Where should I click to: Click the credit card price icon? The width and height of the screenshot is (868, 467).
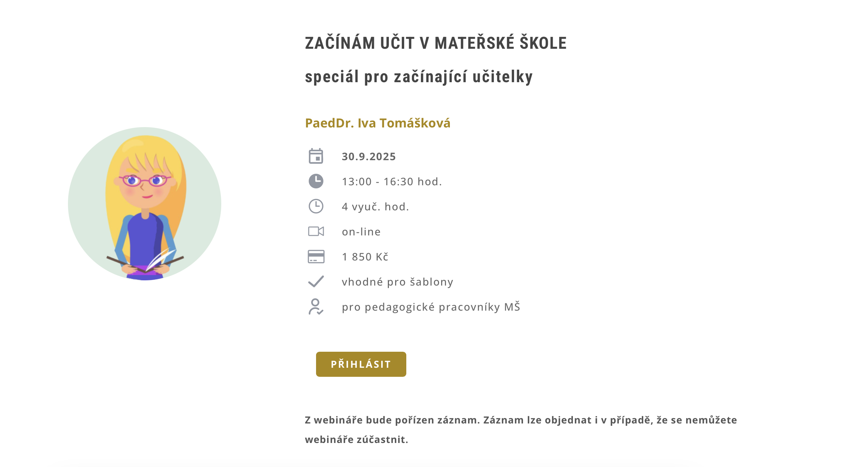pos(316,256)
